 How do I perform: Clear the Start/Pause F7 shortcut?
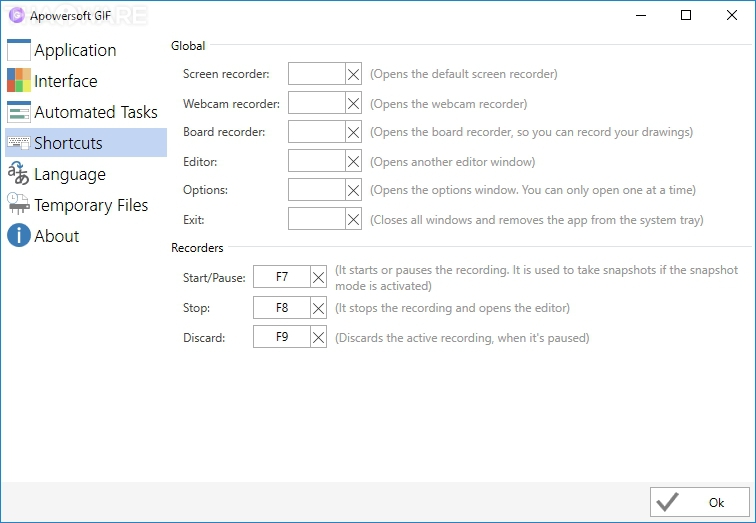319,278
